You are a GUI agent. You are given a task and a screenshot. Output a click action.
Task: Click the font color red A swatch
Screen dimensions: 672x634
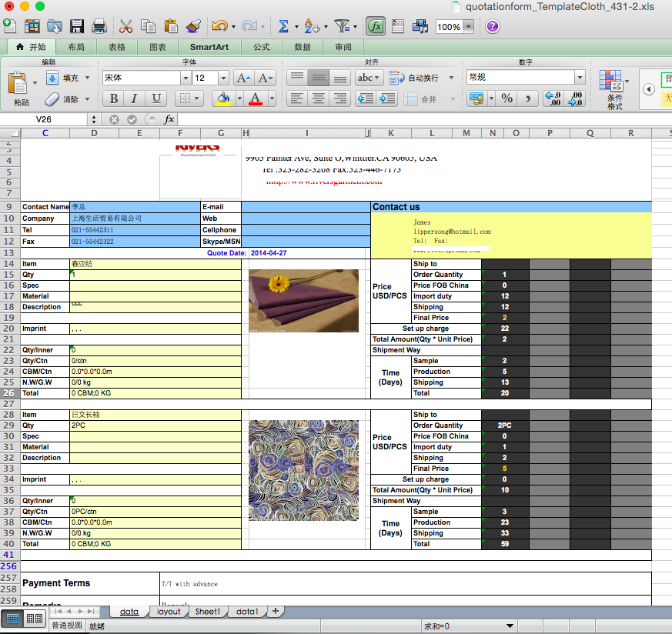click(255, 98)
